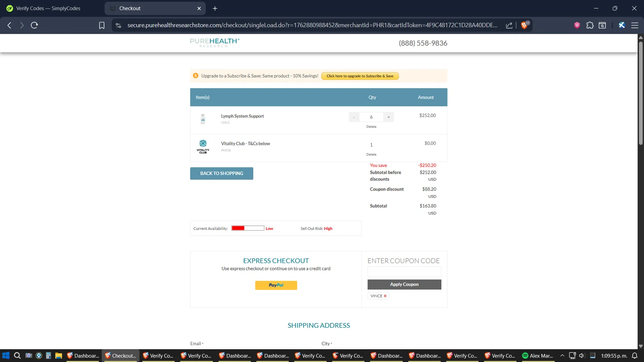Delete Vitality Club item from cart
The height and width of the screenshot is (362, 644).
pos(371,154)
